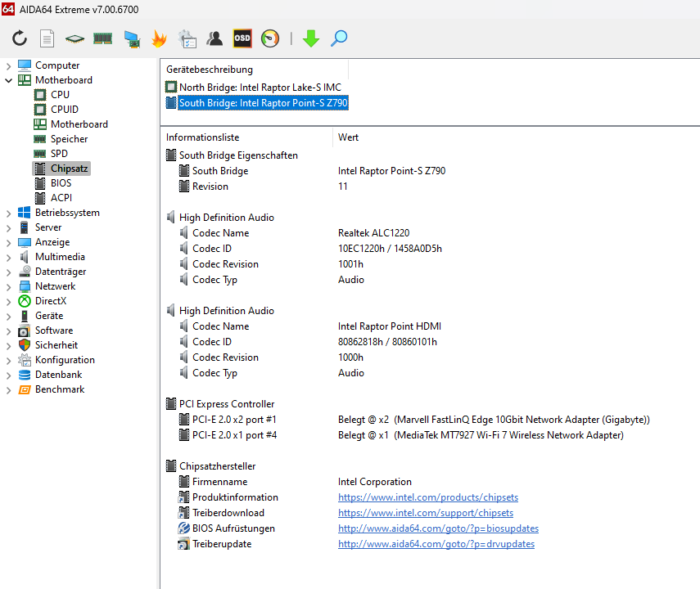700x589 pixels.
Task: Open the OSD panel icon
Action: click(x=242, y=38)
